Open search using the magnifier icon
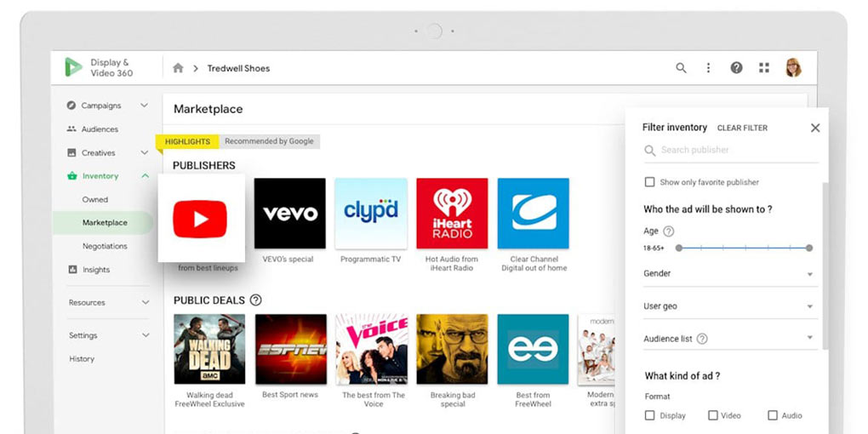Image resolution: width=868 pixels, height=434 pixels. tap(681, 68)
